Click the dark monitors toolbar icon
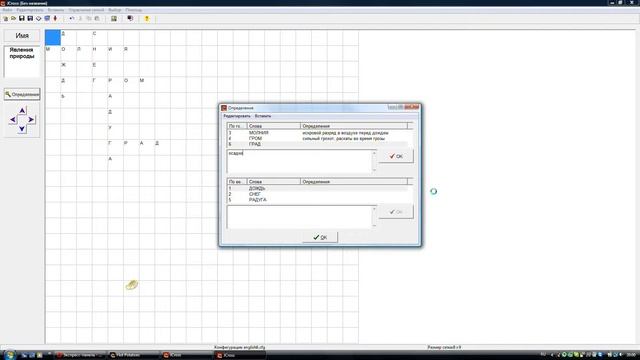 click(x=130, y=19)
